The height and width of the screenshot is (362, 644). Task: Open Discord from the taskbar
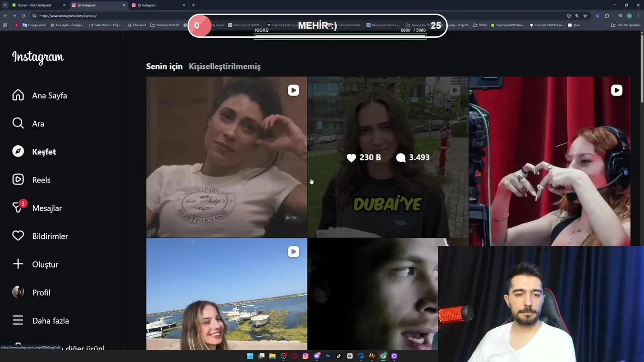click(316, 356)
